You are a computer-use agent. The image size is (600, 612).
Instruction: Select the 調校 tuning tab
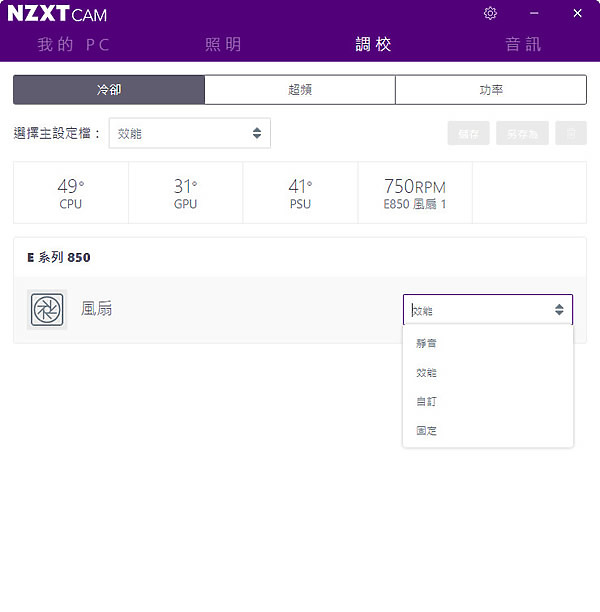click(x=373, y=44)
